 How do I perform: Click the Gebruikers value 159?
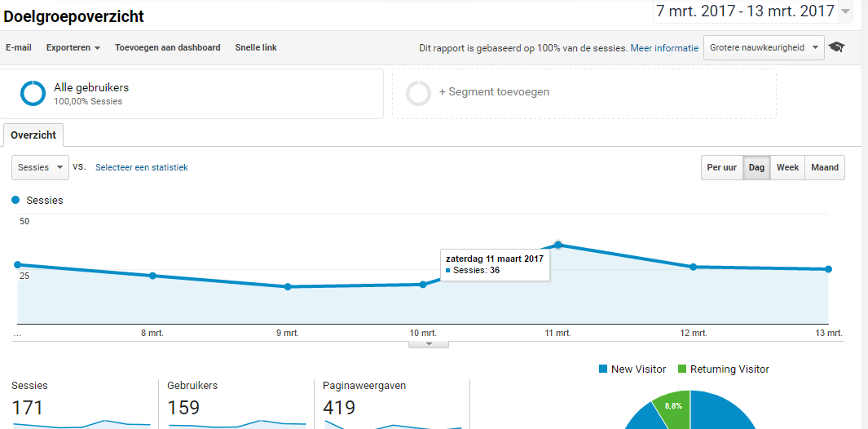tap(183, 408)
